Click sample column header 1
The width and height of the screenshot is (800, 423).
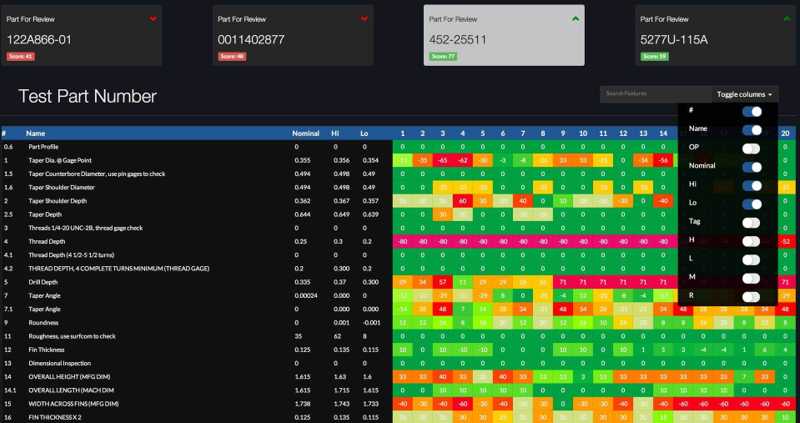[403, 134]
